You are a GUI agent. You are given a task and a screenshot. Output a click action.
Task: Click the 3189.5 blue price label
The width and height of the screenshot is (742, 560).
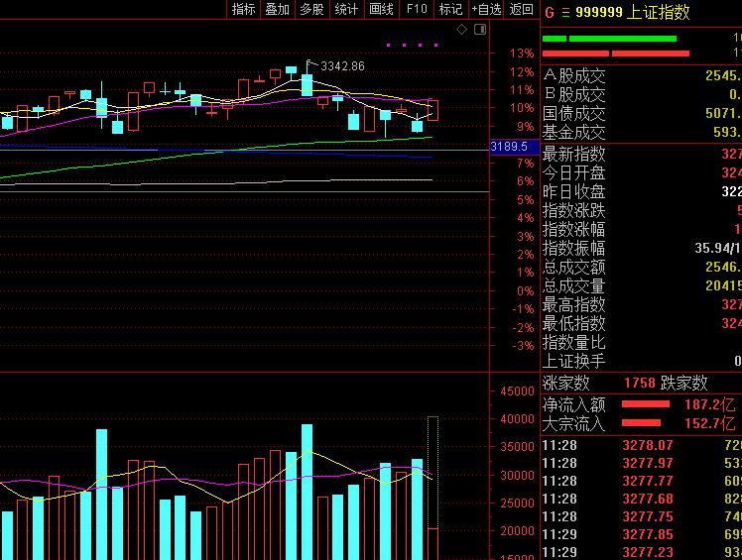coord(509,147)
